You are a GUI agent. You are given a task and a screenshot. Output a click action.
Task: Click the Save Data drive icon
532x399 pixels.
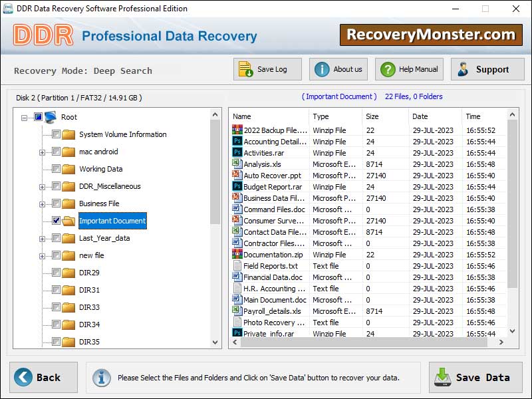(442, 377)
